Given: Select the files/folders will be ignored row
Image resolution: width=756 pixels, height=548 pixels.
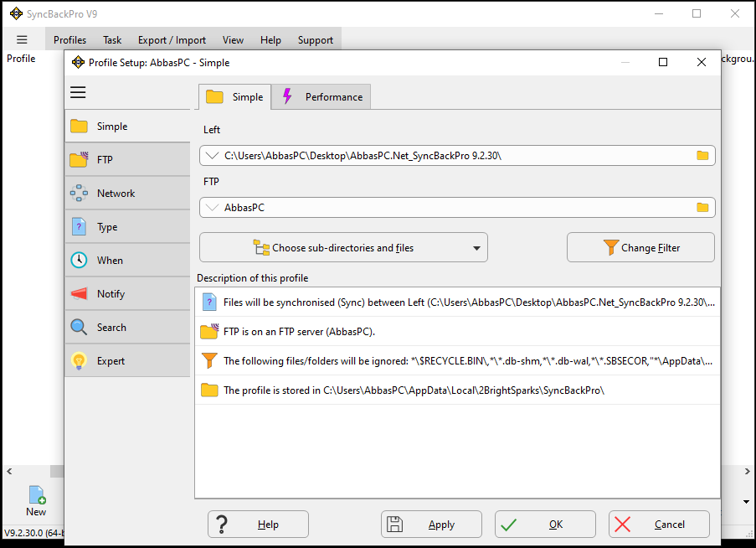Looking at the screenshot, I should pyautogui.click(x=458, y=361).
